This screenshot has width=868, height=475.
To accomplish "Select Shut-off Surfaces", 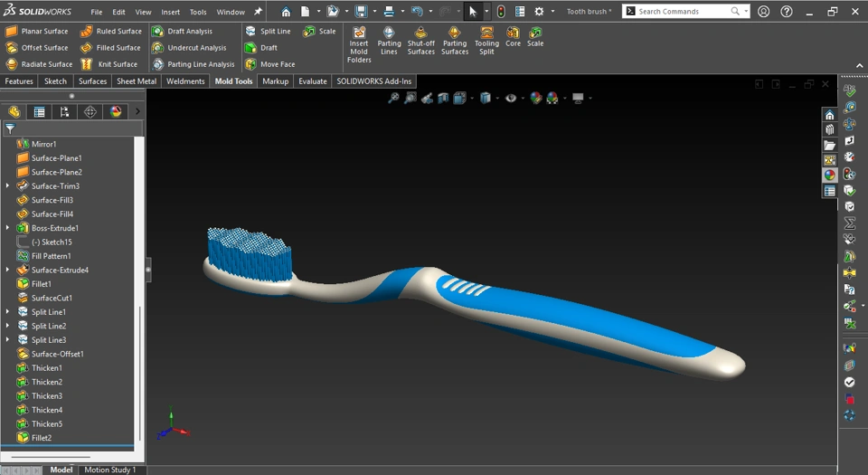I will (420, 41).
